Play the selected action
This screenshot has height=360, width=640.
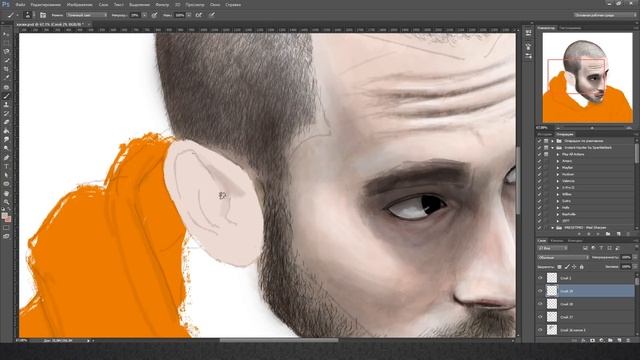pyautogui.click(x=597, y=234)
